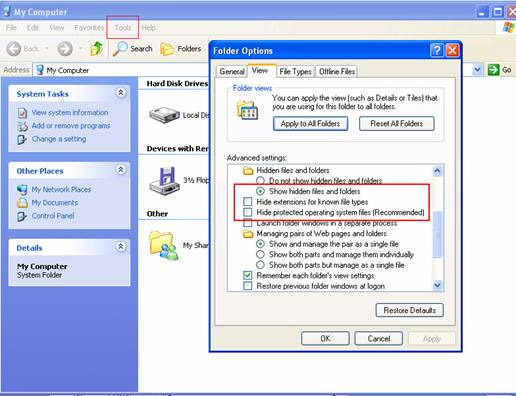Open the File menu
Screen dimensions: 516x396
click(x=11, y=28)
